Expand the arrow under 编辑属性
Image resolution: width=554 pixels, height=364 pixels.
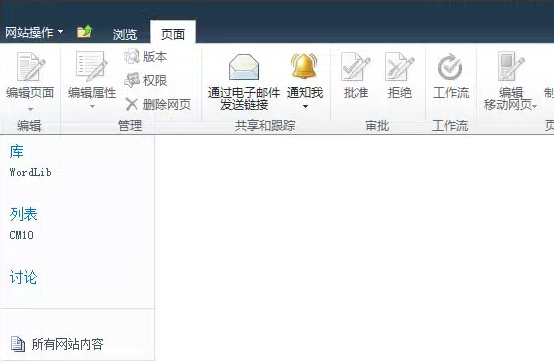[92, 106]
